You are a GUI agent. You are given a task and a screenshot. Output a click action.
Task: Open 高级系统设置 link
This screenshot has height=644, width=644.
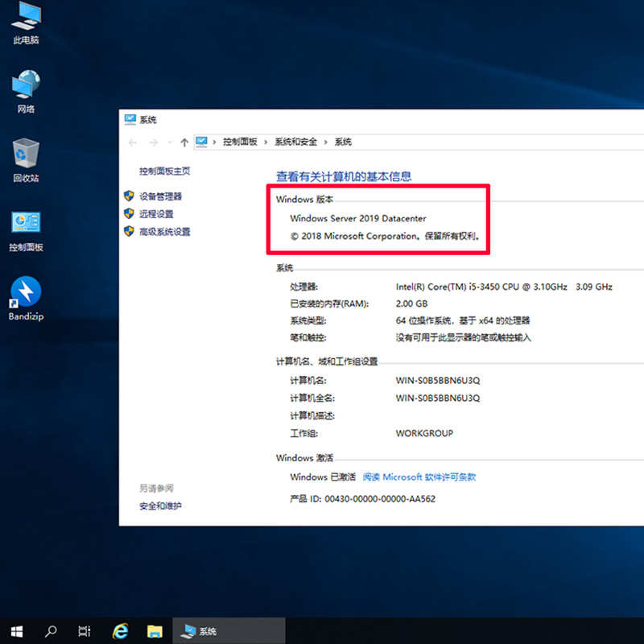(165, 232)
